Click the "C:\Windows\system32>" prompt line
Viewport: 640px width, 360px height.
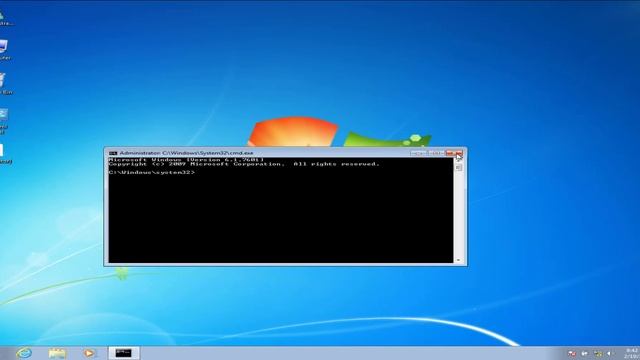coord(152,173)
